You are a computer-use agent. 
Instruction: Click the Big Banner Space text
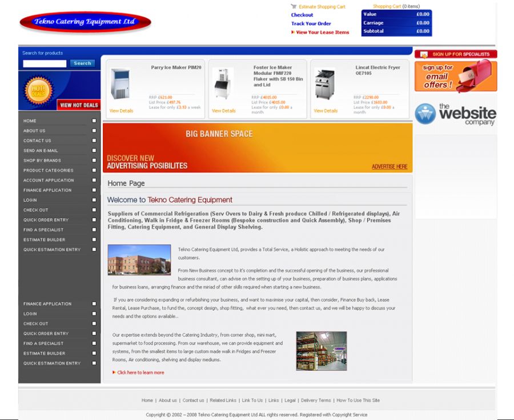(219, 134)
